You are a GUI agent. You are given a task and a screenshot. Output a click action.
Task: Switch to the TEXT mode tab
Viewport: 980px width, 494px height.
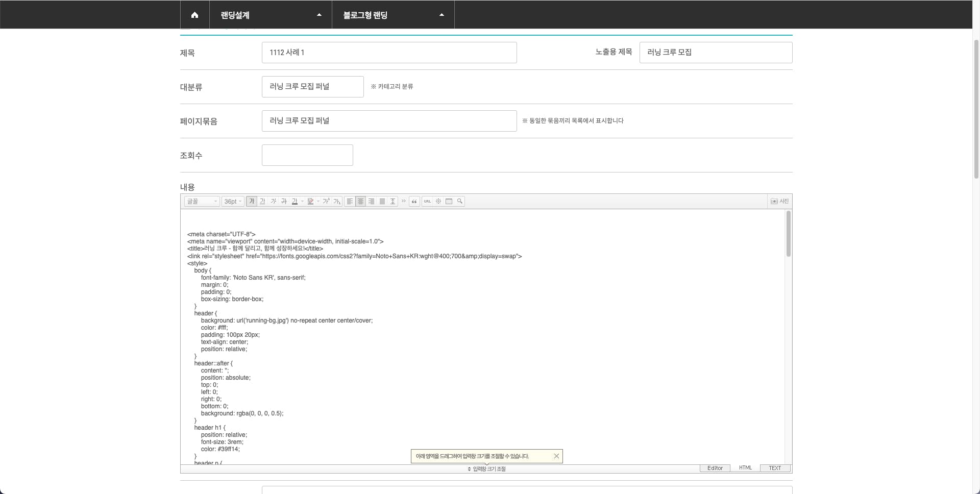(775, 468)
